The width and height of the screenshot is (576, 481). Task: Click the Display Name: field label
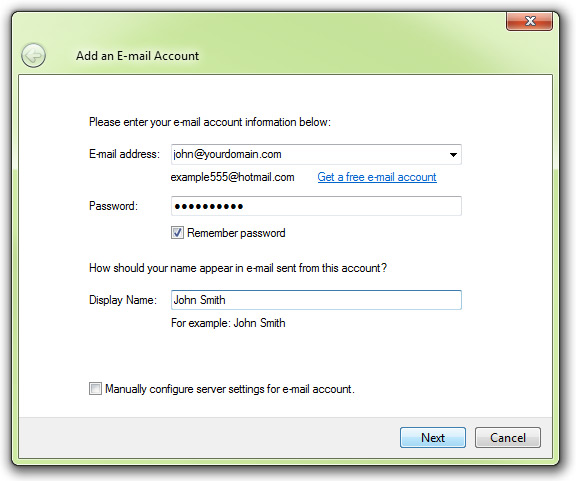pyautogui.click(x=123, y=300)
